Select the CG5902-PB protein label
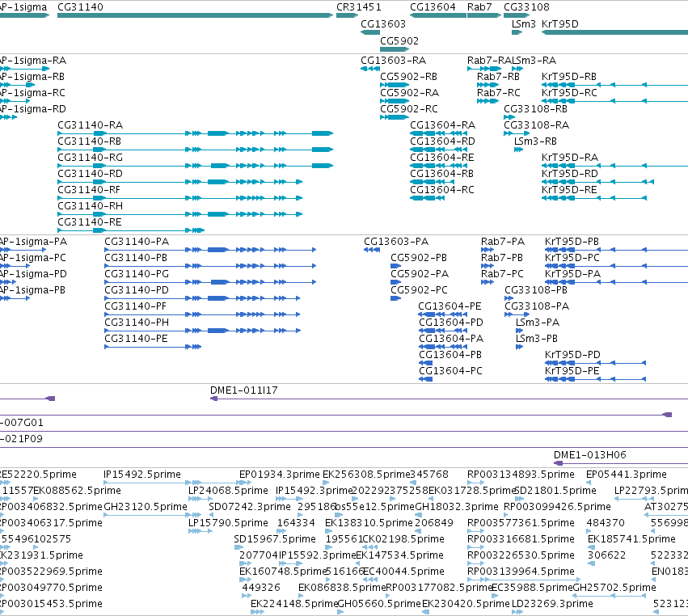This screenshot has height=616, width=688. (419, 258)
